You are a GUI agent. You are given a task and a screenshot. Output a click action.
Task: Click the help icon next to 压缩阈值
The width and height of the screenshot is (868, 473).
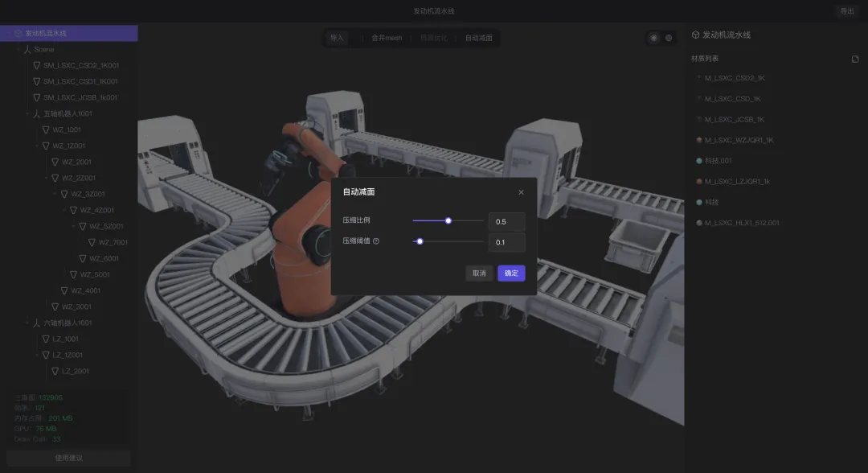coord(376,241)
